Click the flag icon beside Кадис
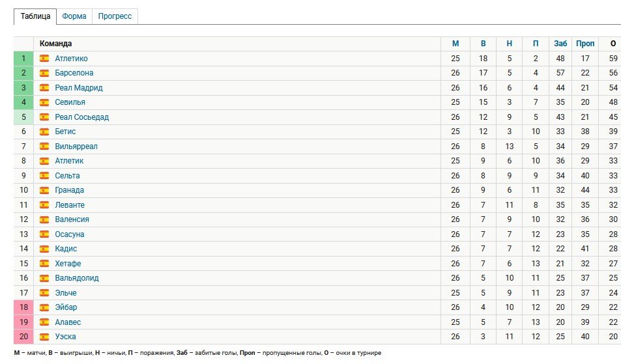This screenshot has height=364, width=621. (x=44, y=249)
